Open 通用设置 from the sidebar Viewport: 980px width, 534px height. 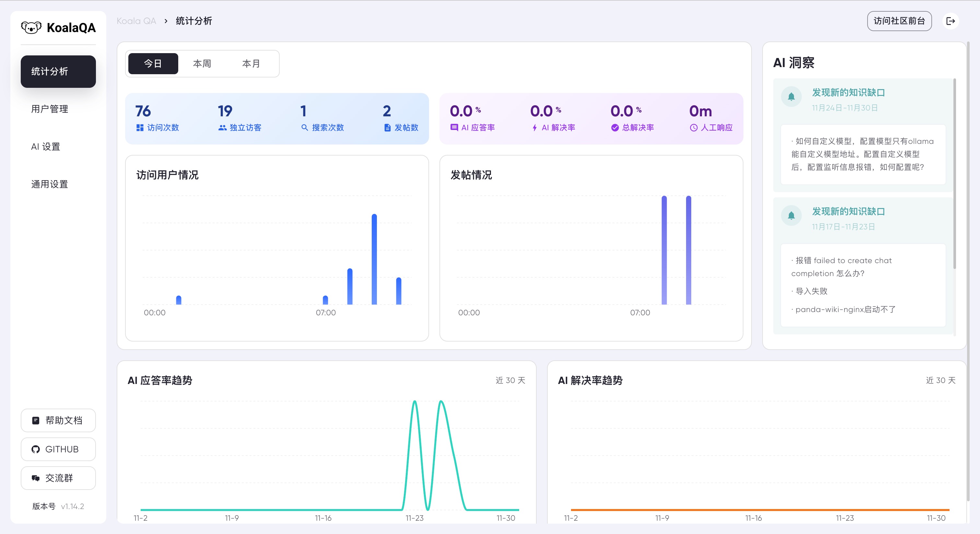point(50,184)
